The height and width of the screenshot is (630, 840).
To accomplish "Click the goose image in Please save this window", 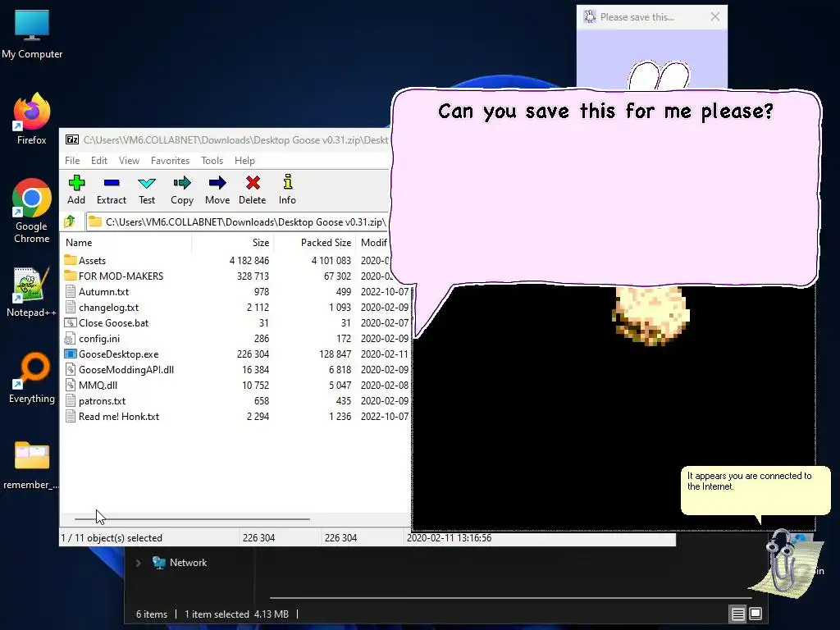I will [659, 75].
